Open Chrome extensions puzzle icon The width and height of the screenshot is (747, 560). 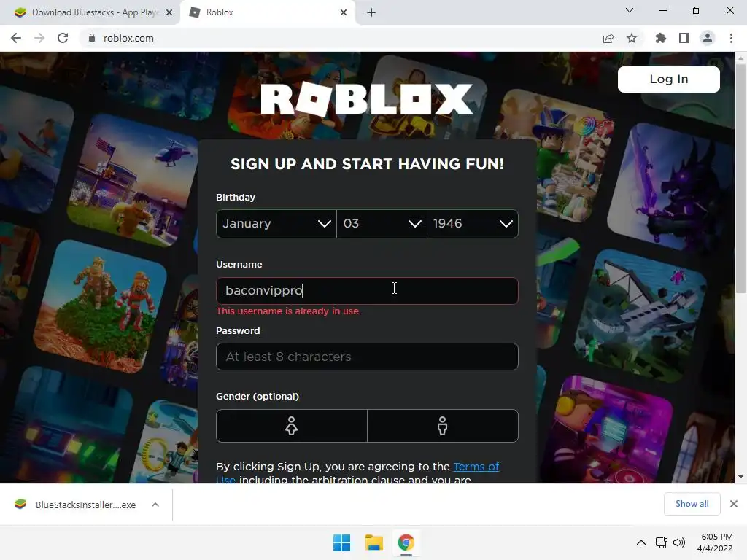[661, 38]
